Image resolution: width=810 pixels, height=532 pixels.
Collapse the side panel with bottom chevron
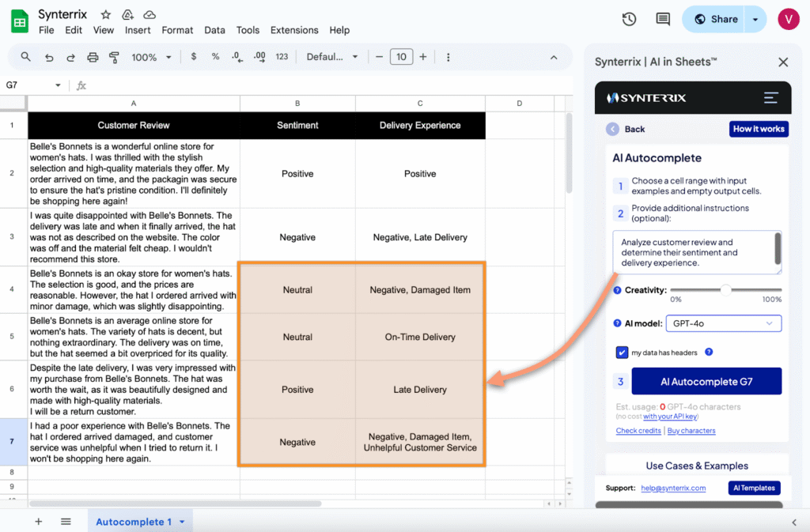(794, 523)
